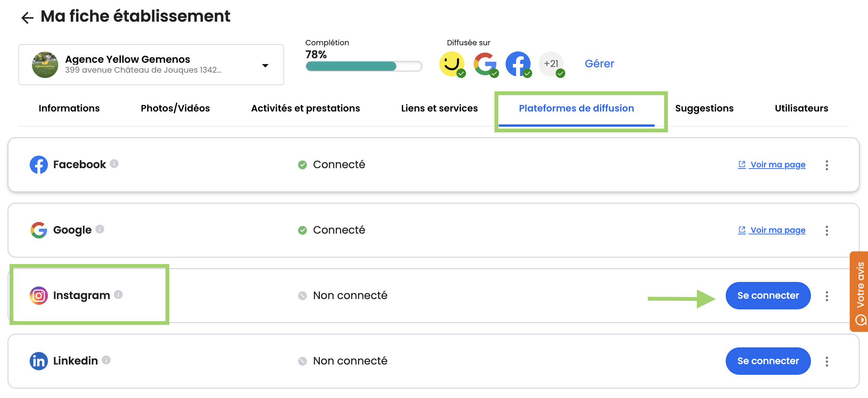The height and width of the screenshot is (398, 868).
Task: Switch to the Photos/Vidéos tab
Action: click(x=175, y=108)
